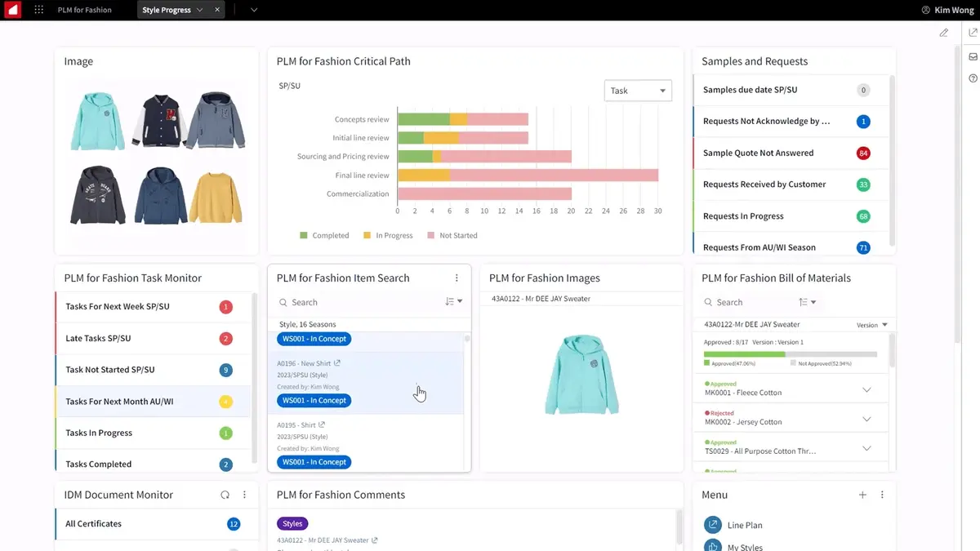Open Sample Quote Not Answered row
This screenshot has height=551, width=980.
pos(790,153)
